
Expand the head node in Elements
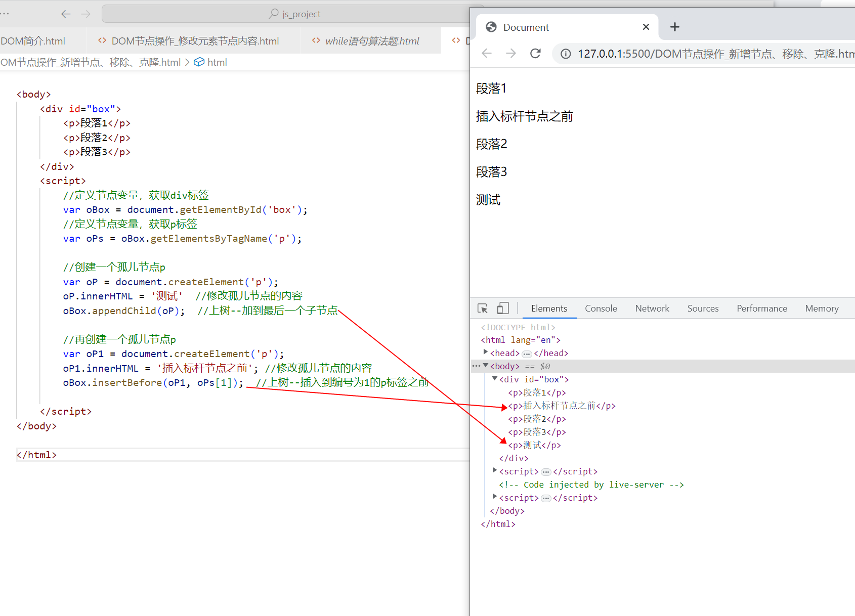(x=486, y=353)
